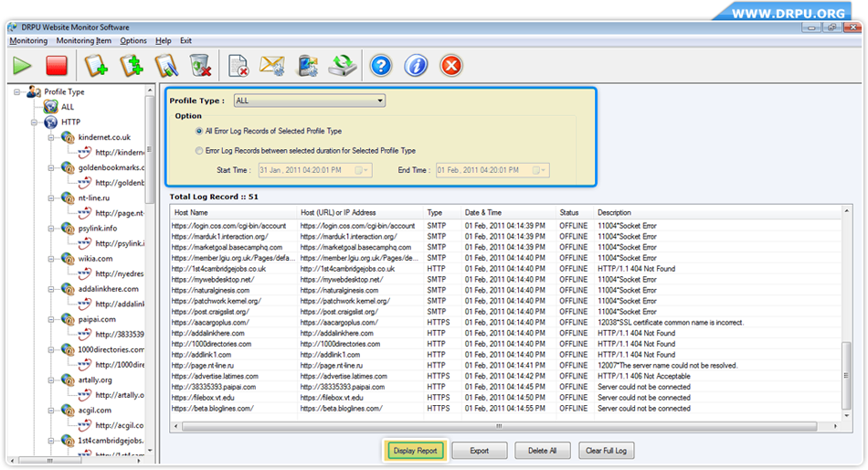Click the Exit menu item
The width and height of the screenshot is (868, 470).
186,41
